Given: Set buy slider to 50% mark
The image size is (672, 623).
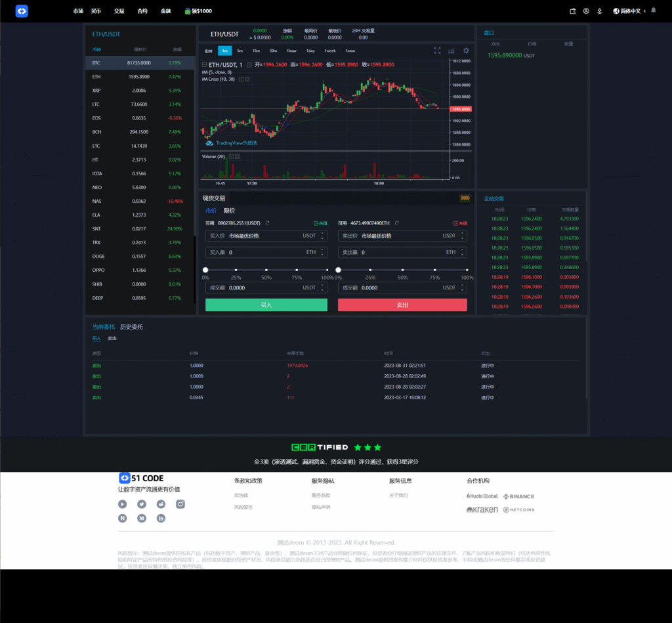Looking at the screenshot, I should click(x=266, y=270).
